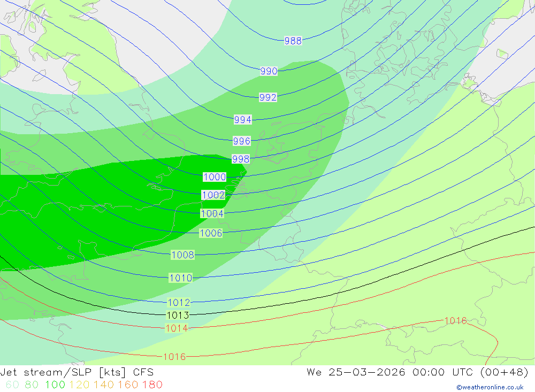Click the 998 isobar label
The width and height of the screenshot is (535, 392).
click(241, 159)
